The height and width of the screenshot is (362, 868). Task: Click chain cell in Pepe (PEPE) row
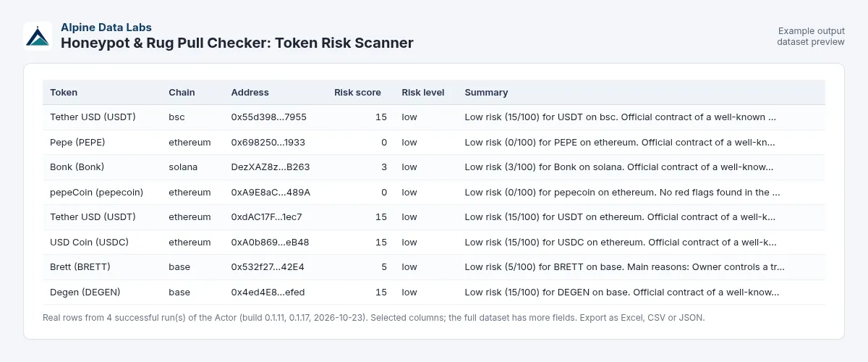click(x=190, y=143)
